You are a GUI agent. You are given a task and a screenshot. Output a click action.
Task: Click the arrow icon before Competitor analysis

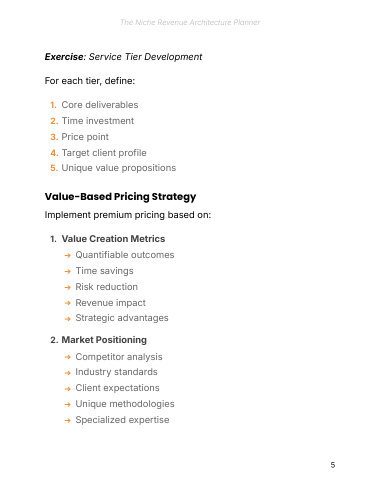click(68, 357)
